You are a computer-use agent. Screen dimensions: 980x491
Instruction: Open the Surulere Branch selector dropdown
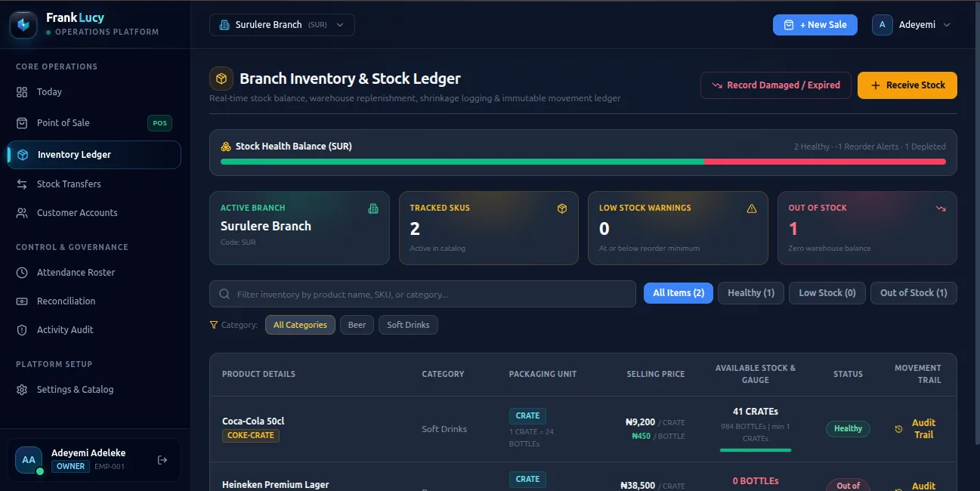pyautogui.click(x=282, y=25)
